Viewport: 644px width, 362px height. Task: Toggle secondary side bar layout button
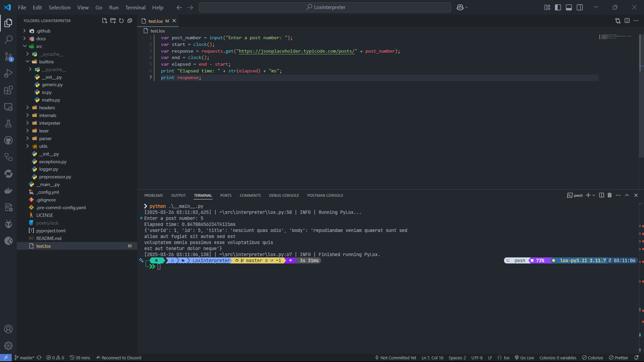(x=580, y=7)
